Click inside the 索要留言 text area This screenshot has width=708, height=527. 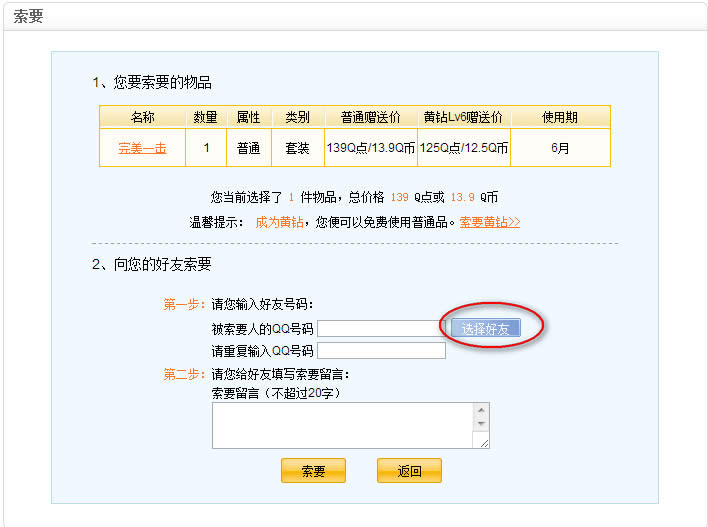pyautogui.click(x=342, y=425)
